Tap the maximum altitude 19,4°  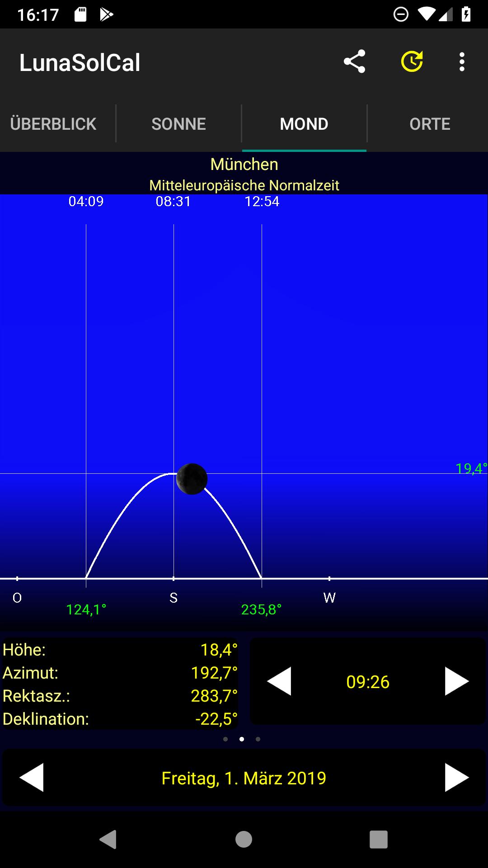click(471, 468)
